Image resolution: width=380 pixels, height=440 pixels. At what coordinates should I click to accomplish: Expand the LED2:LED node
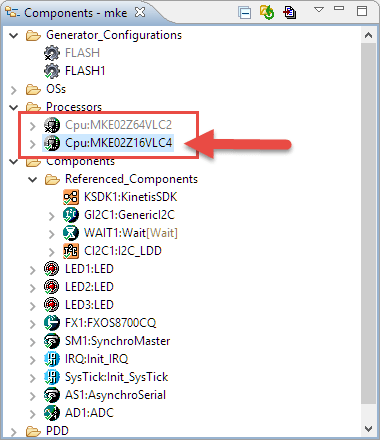tap(32, 288)
